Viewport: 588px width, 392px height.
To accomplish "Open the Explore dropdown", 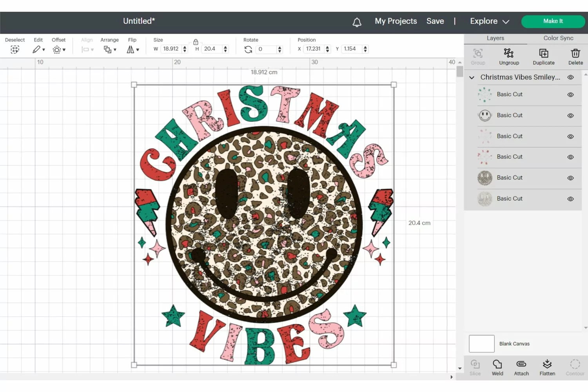I will click(x=490, y=21).
